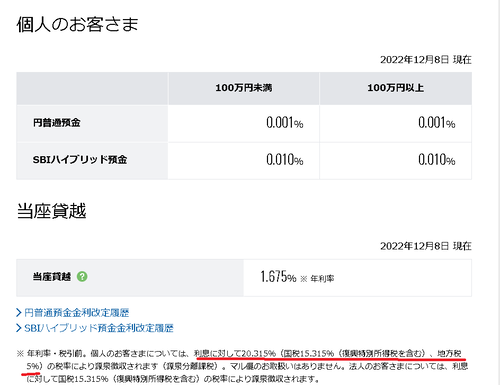Open SBIハイブリッド預金金利改定履歴 link

click(x=99, y=328)
